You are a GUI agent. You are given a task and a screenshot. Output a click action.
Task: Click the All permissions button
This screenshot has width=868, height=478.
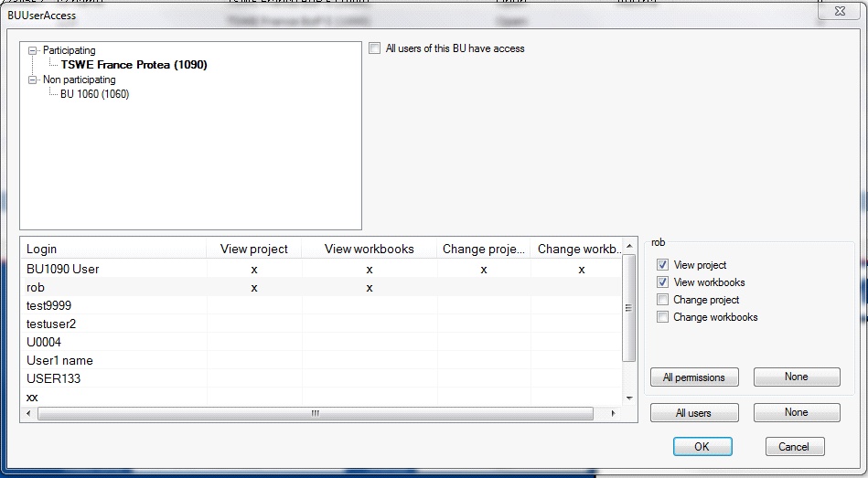coord(693,377)
